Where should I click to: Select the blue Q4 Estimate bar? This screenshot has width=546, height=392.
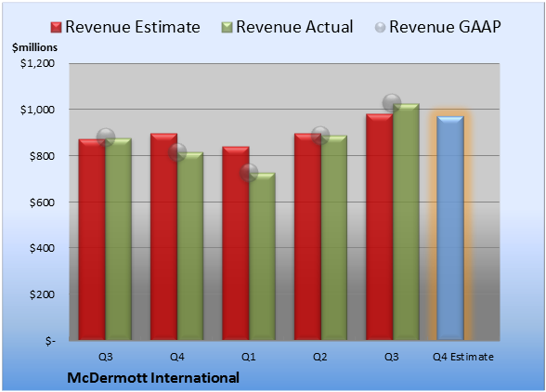click(450, 228)
